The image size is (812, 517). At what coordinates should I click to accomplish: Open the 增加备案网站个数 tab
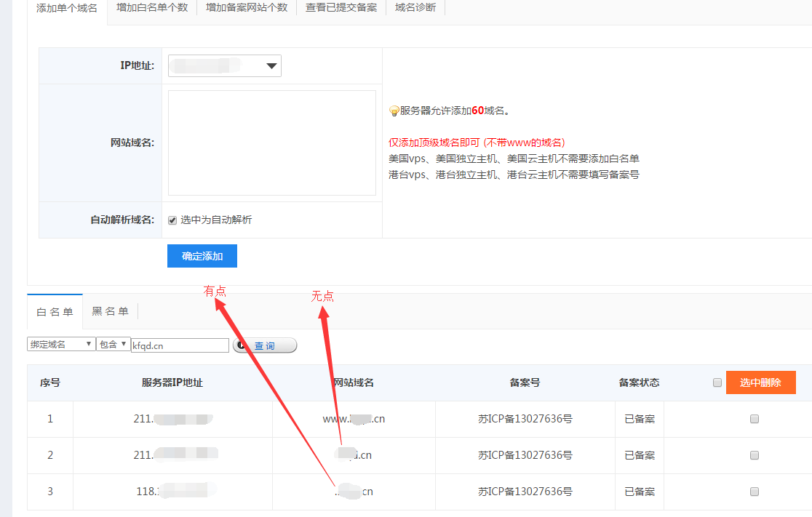tap(247, 8)
